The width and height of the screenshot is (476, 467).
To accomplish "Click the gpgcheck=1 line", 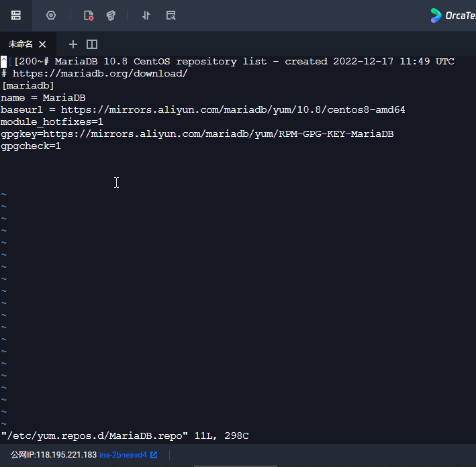I will coord(31,146).
